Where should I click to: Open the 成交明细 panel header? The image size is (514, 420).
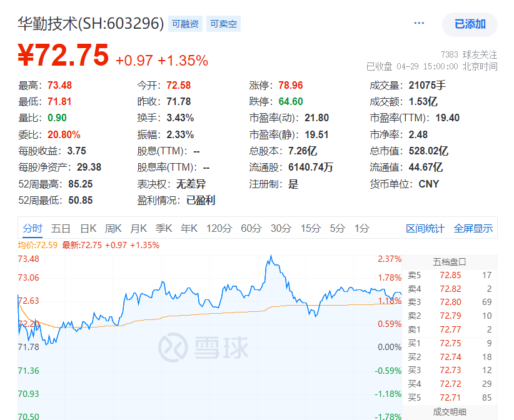coord(450,412)
